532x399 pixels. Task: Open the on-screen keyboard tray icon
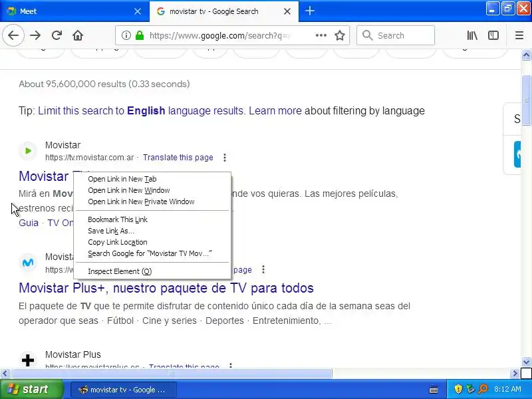pyautogui.click(x=434, y=389)
